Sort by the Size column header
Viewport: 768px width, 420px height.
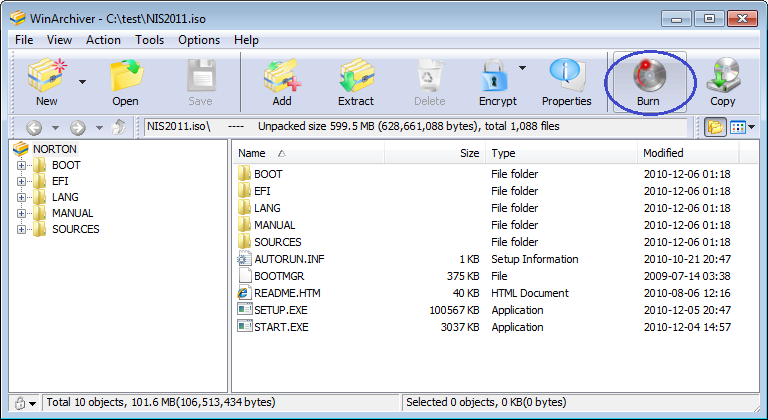coord(435,153)
